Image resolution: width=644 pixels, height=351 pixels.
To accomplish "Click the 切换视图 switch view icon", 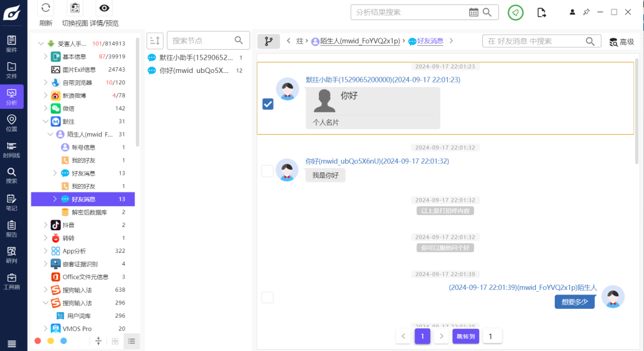I will (75, 8).
